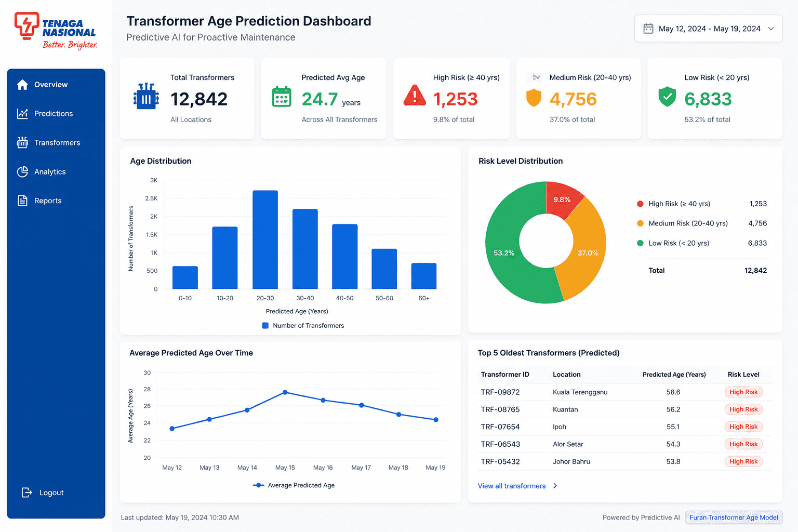Click the small gray icon beside Medium Risk label

(536, 77)
